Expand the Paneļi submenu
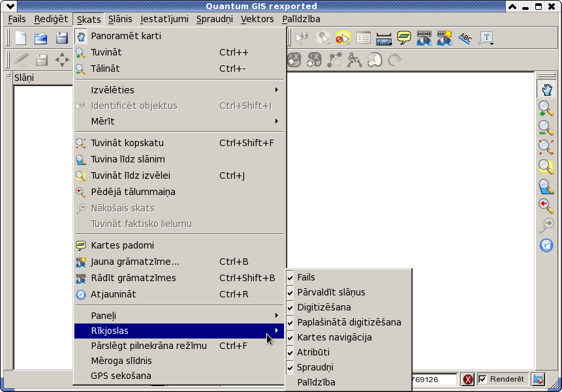The height and width of the screenshot is (392, 562). click(x=180, y=316)
